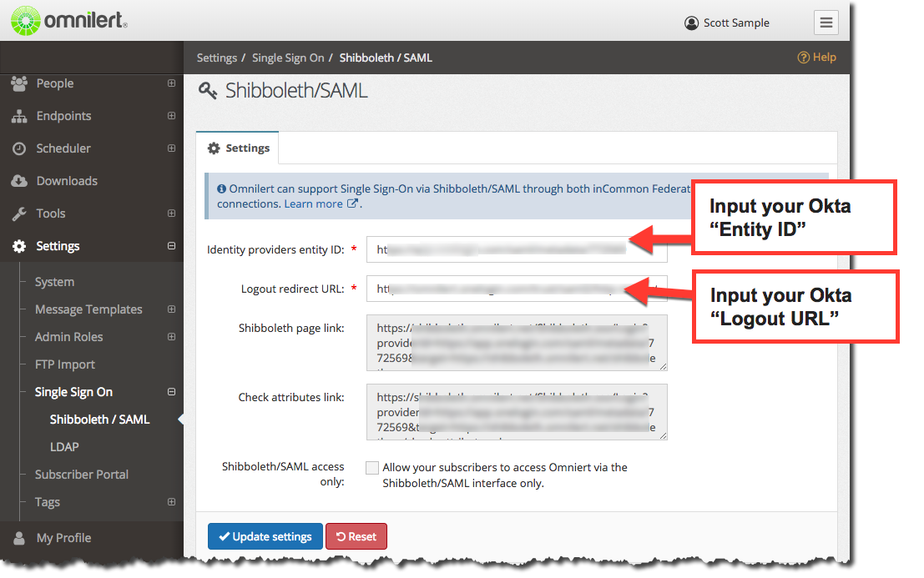The height and width of the screenshot is (578, 924).
Task: Click the Shibboleth page link text area
Action: (x=517, y=343)
